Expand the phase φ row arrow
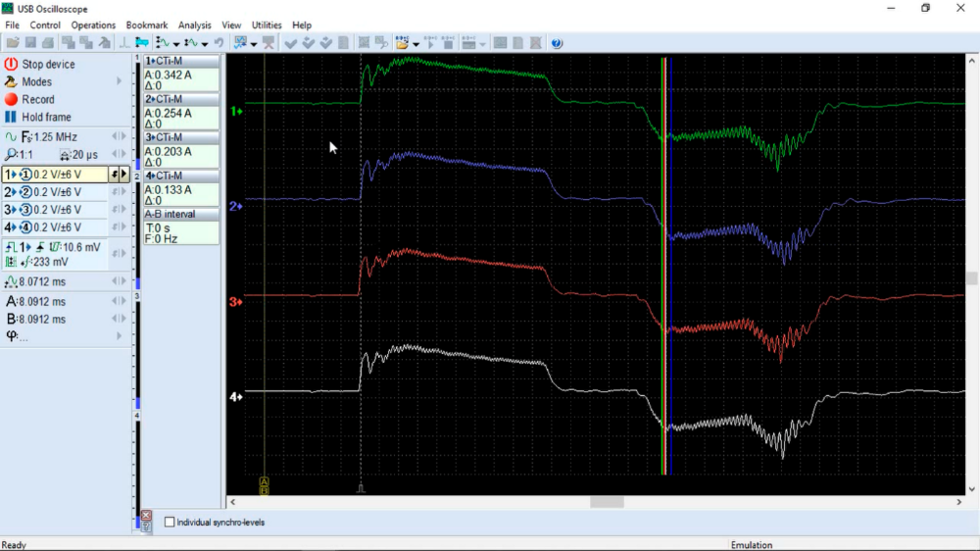This screenshot has height=551, width=980. click(120, 336)
